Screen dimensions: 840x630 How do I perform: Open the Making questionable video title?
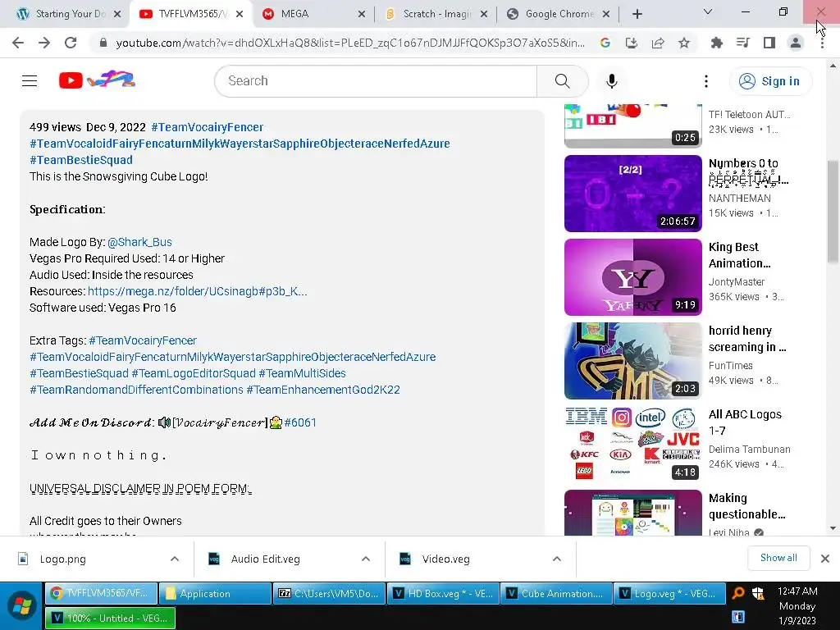[x=746, y=506]
